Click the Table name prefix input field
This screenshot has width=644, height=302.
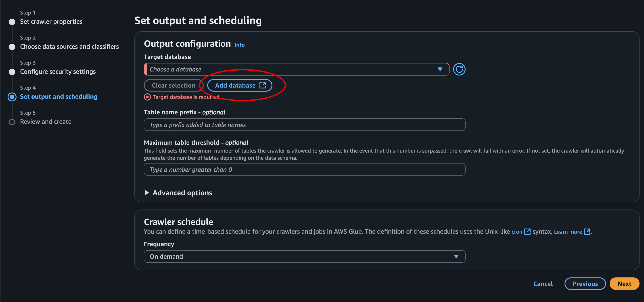tap(304, 125)
